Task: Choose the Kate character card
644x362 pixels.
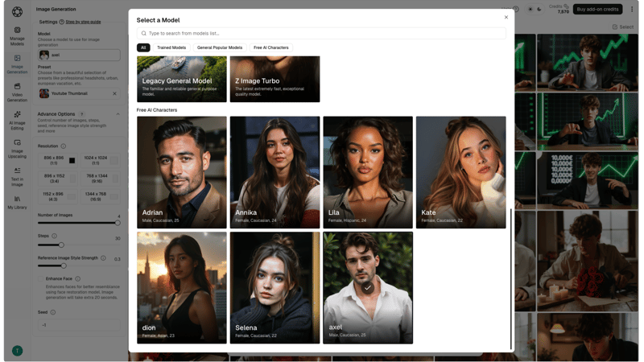Action: click(x=460, y=172)
